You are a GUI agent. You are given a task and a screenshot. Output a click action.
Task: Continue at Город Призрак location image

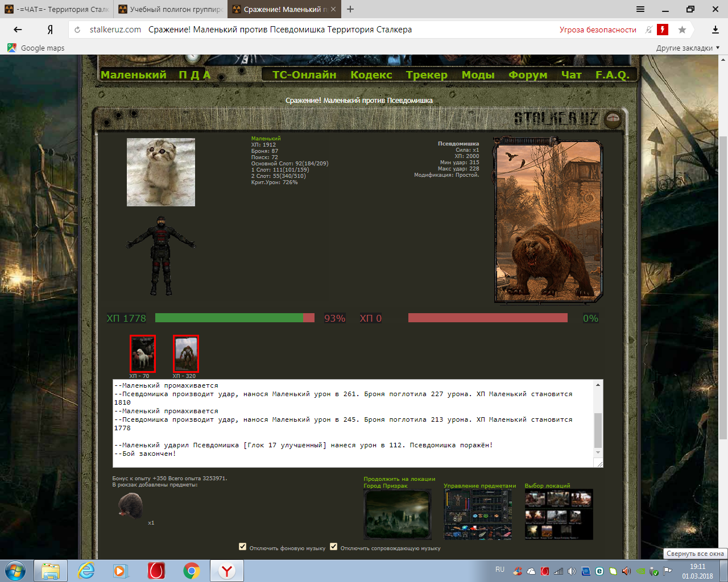(x=397, y=514)
